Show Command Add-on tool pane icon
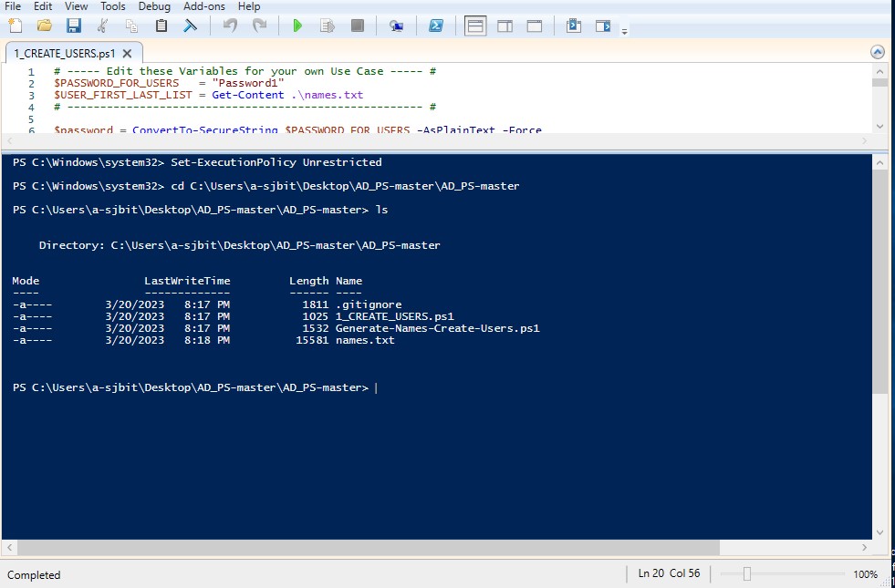This screenshot has width=895, height=588. point(603,26)
